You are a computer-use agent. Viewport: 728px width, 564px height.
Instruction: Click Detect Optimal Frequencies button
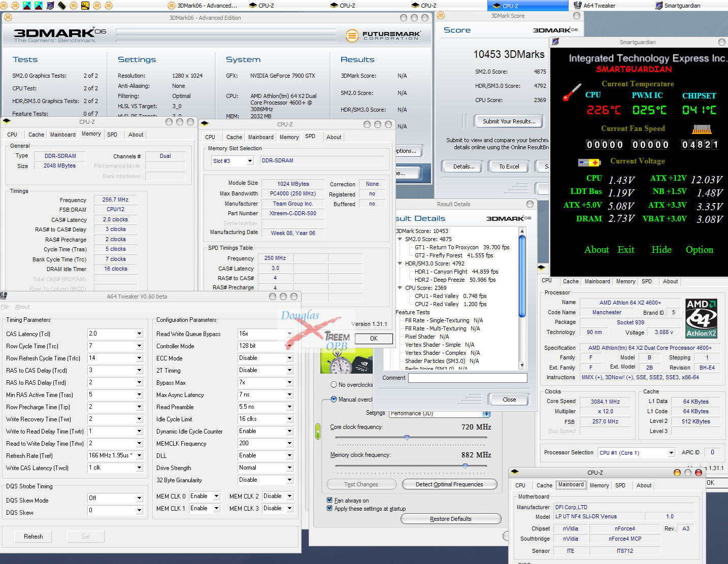pyautogui.click(x=449, y=484)
